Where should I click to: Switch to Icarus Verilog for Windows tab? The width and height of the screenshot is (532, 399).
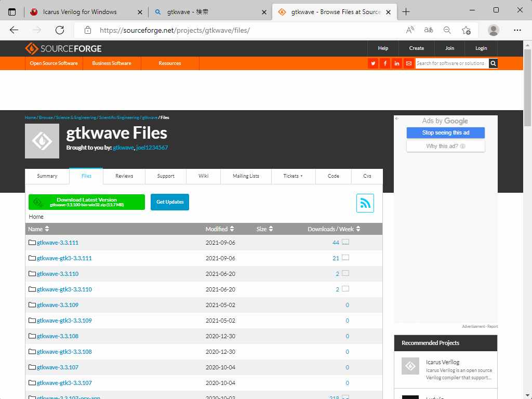pyautogui.click(x=79, y=12)
